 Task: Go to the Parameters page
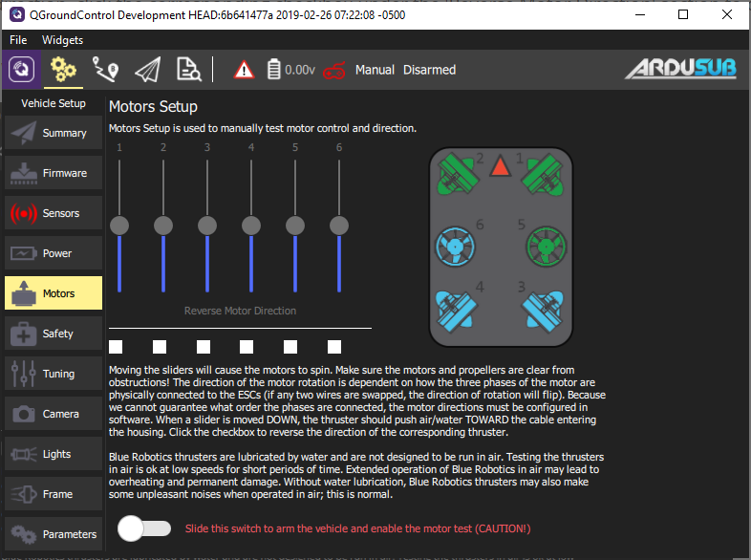pos(54,534)
